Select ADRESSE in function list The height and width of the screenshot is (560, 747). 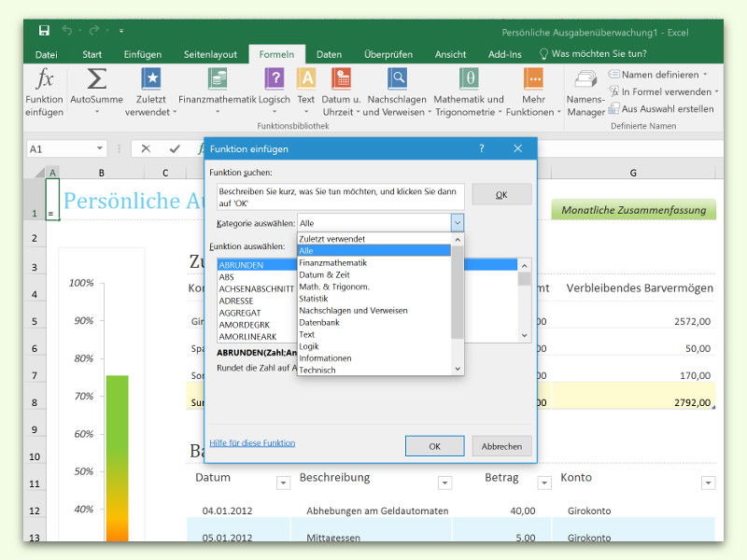pyautogui.click(x=256, y=301)
